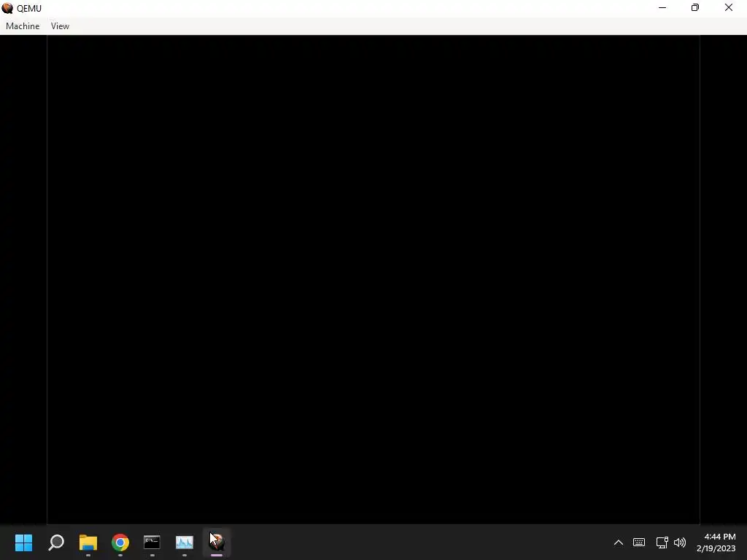Viewport: 747px width, 560px height.
Task: Launch Google Chrome from the taskbar
Action: pyautogui.click(x=120, y=542)
